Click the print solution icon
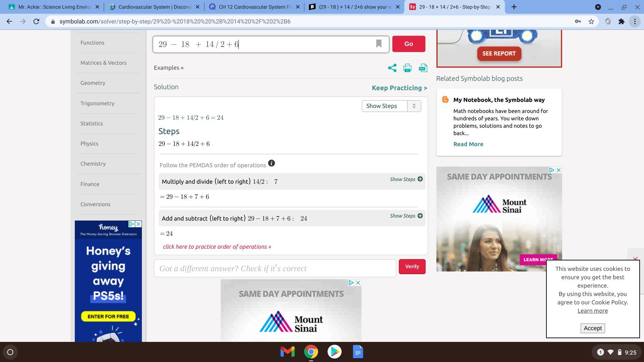The width and height of the screenshot is (644, 362). (x=407, y=68)
